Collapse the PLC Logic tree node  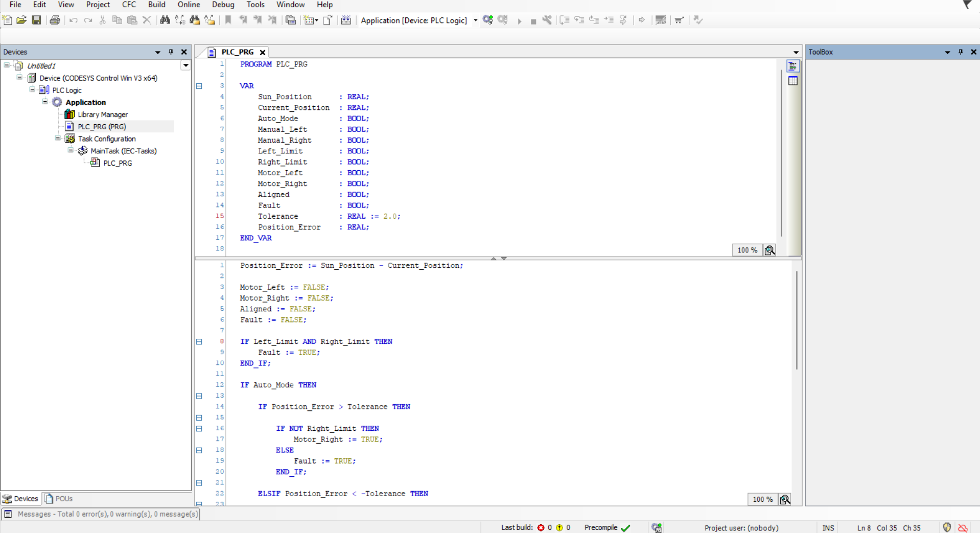(x=32, y=89)
